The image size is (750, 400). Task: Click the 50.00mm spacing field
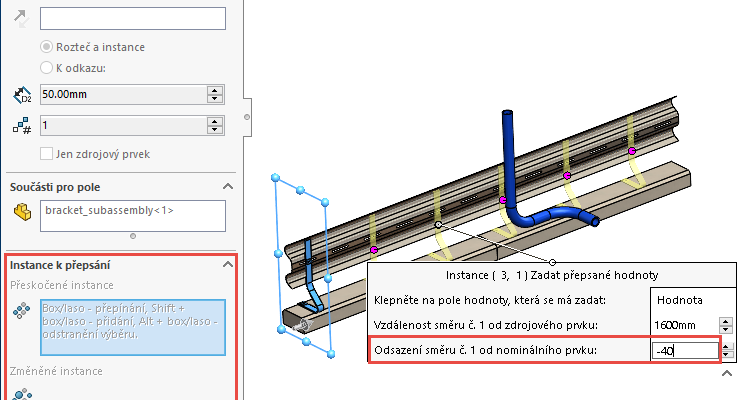coord(123,94)
